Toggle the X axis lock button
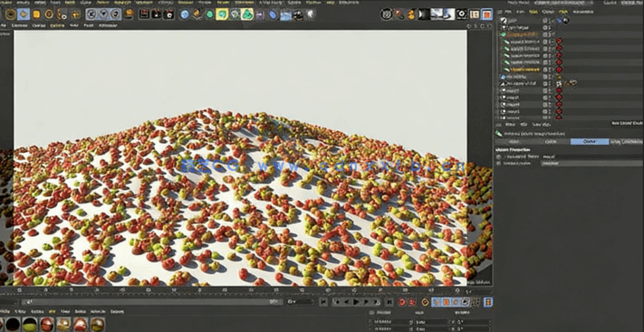Screen dimensions: 644x332 pos(91,14)
